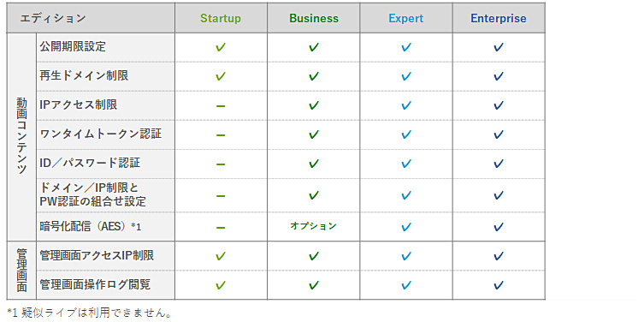
Task: Click the Startup dash for 暗号化配信（AES）
Action: point(221,228)
